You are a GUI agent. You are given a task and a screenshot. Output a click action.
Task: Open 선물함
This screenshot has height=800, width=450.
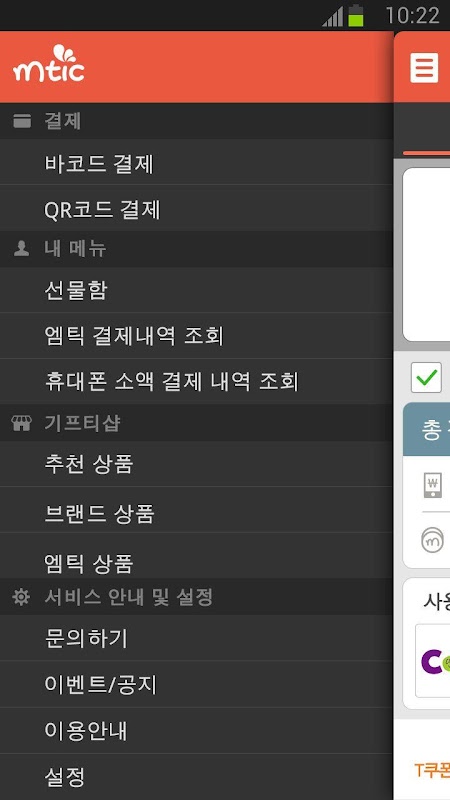tap(196, 290)
